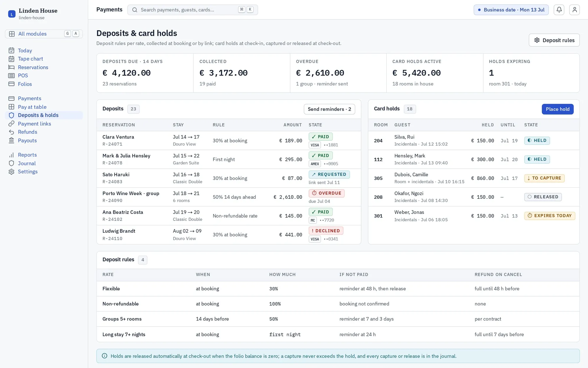The height and width of the screenshot is (368, 588).
Task: Click the Place hold button
Action: pyautogui.click(x=557, y=109)
